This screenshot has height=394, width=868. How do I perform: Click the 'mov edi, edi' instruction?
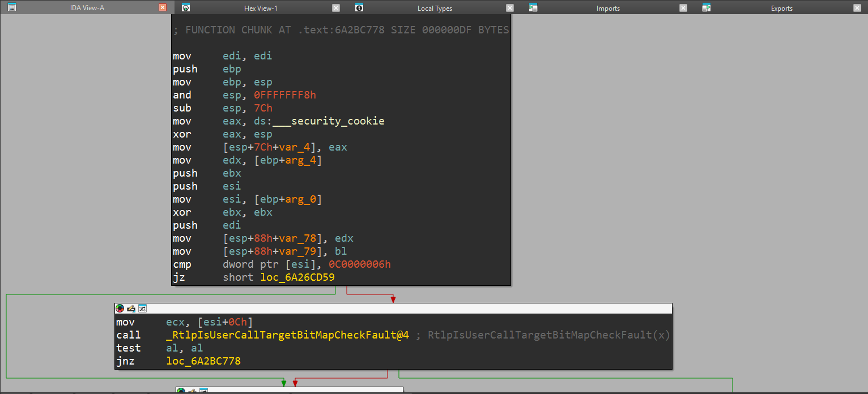pos(223,56)
